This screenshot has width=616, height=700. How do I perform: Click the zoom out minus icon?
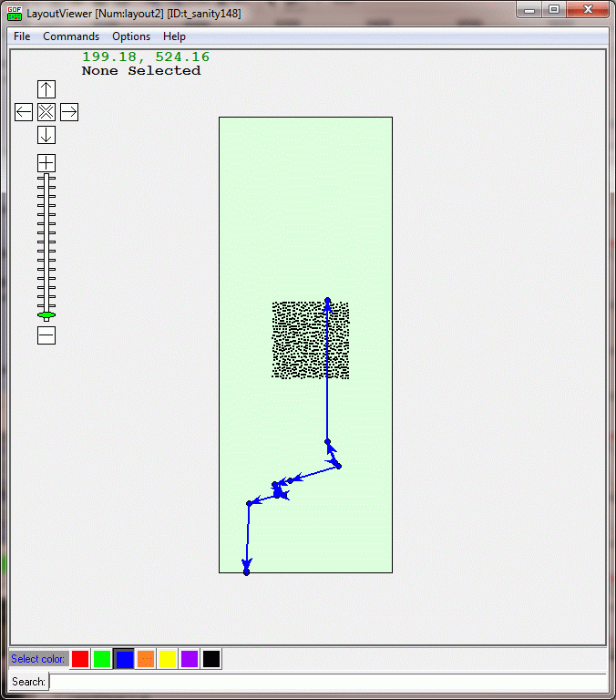(46, 335)
